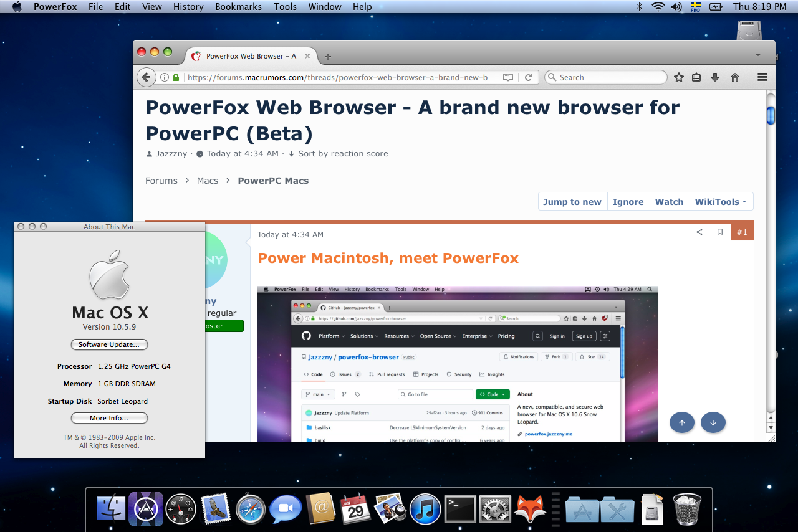798x532 pixels.
Task: Open iChat from the Dock
Action: (x=286, y=508)
